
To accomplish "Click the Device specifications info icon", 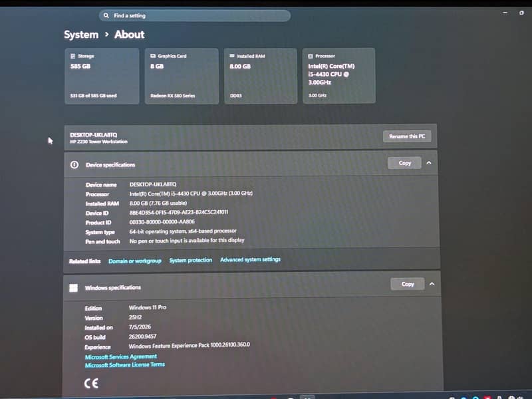I will point(74,165).
